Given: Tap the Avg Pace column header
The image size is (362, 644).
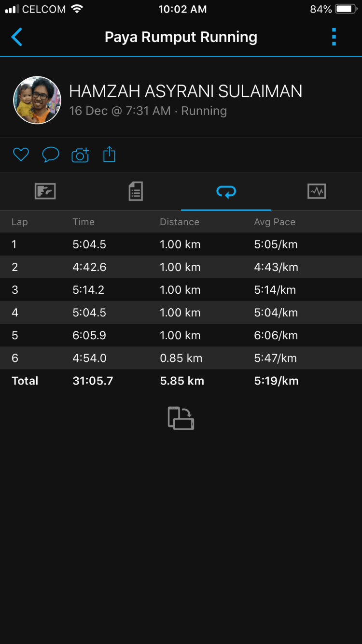Looking at the screenshot, I should [275, 222].
